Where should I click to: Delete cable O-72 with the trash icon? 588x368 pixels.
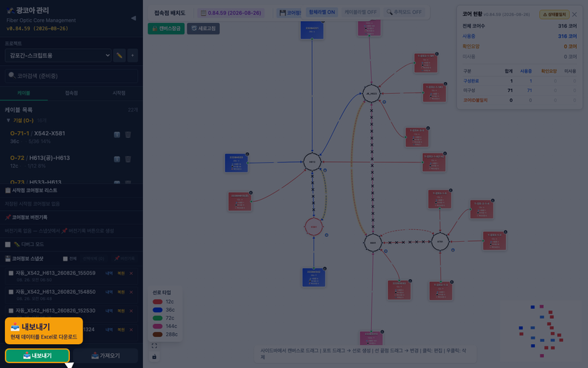point(128,159)
